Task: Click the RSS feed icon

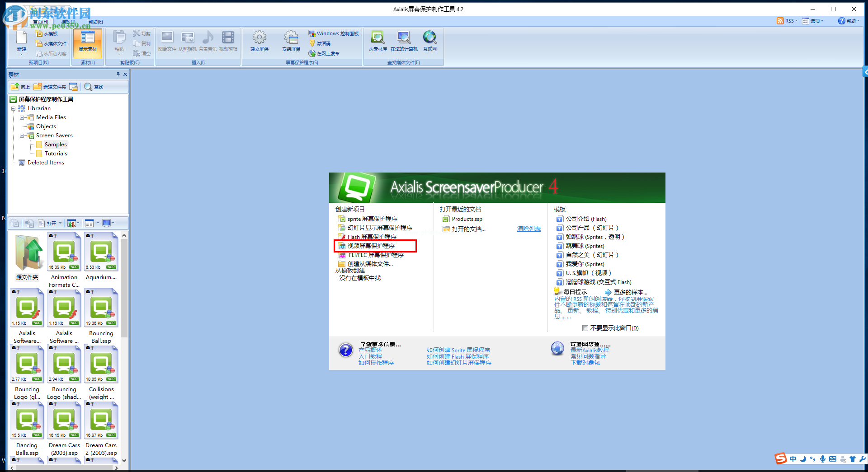Action: pos(780,21)
